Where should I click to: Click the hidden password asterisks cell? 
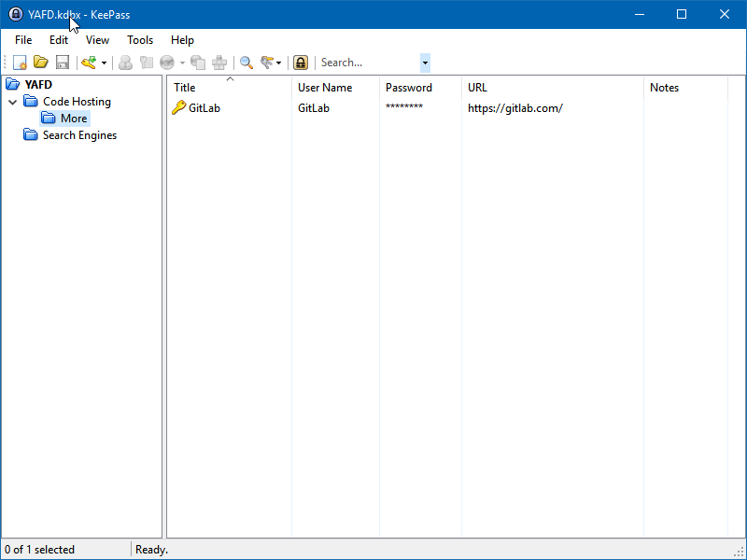tap(404, 106)
